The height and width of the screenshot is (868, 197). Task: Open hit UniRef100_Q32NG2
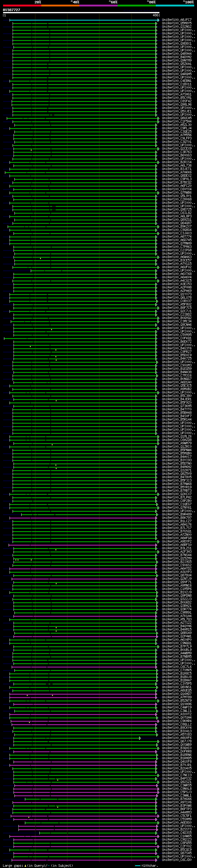tap(177, 26)
